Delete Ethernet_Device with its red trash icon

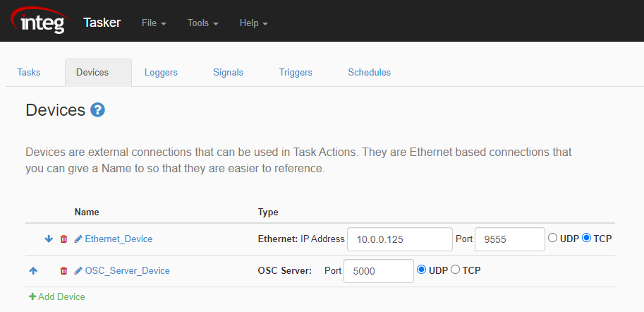(x=63, y=239)
